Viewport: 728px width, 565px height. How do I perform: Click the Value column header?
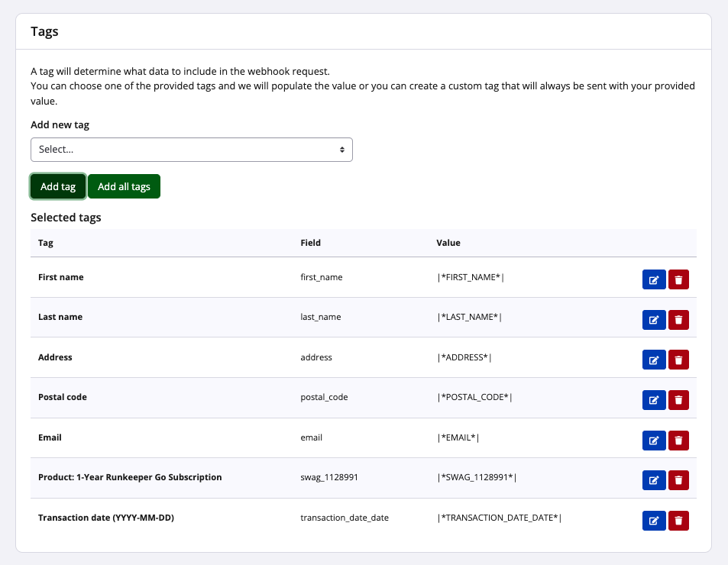point(448,243)
